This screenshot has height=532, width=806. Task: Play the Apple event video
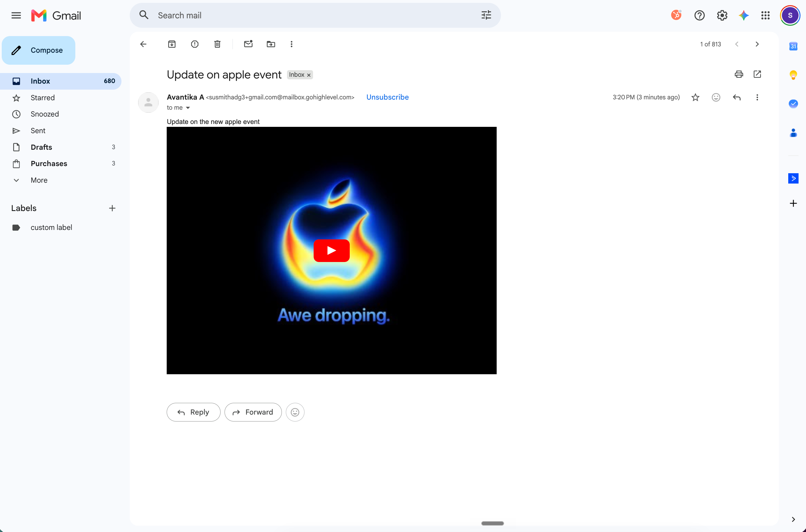point(332,250)
